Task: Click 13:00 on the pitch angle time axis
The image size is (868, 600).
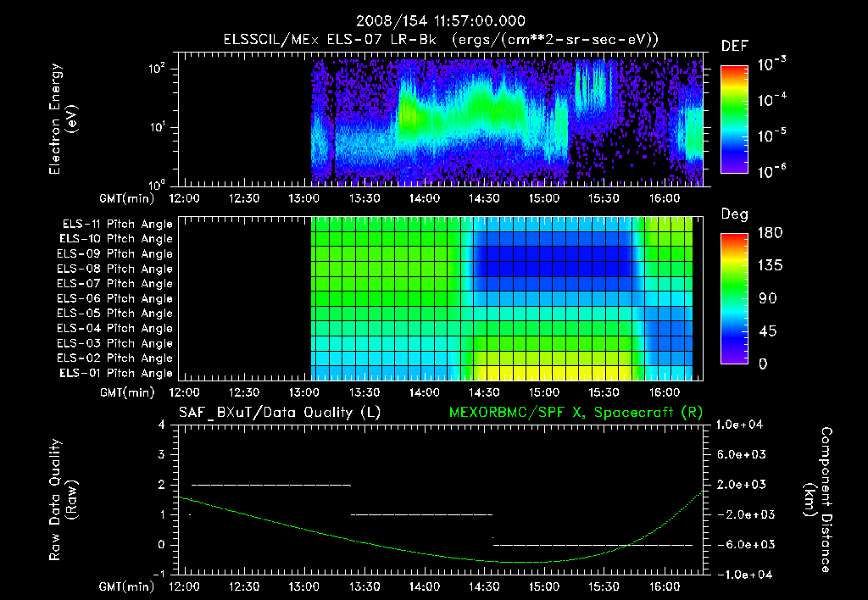Action: coord(304,392)
